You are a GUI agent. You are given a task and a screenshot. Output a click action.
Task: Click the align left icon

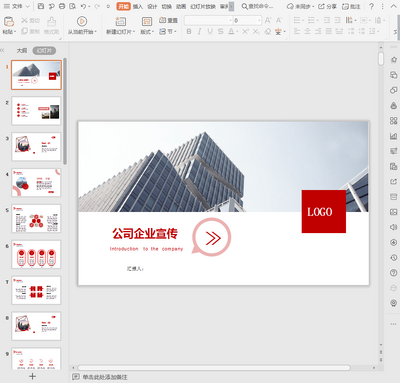[297, 31]
